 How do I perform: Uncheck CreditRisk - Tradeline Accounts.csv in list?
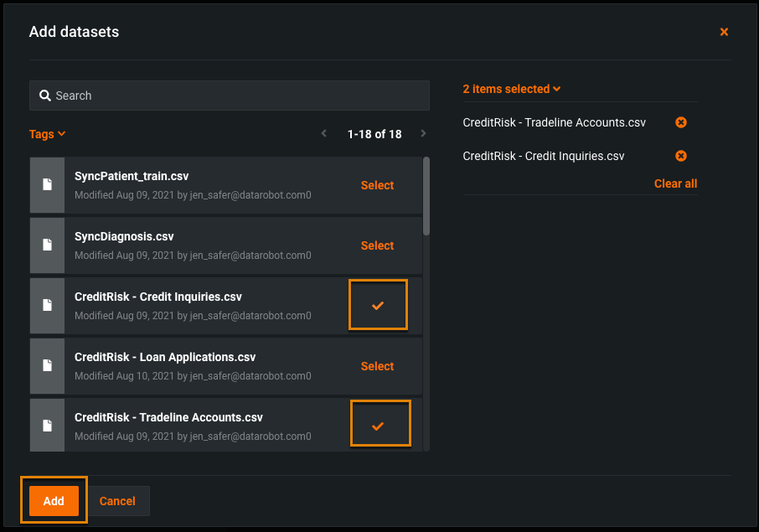tap(378, 426)
